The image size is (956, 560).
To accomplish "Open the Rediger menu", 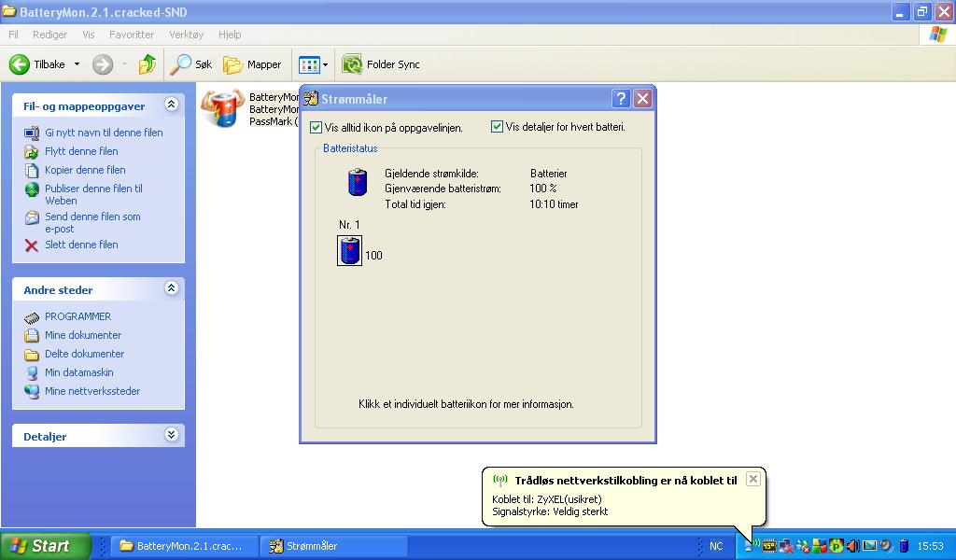I will click(x=50, y=35).
